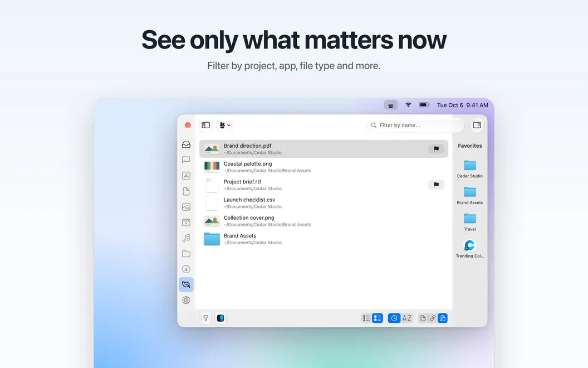Switch to detailed list view
The image size is (588, 368).
point(378,318)
